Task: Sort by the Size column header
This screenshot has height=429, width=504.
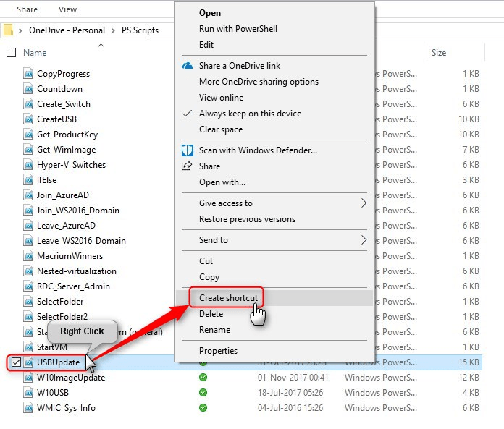Action: [x=439, y=53]
